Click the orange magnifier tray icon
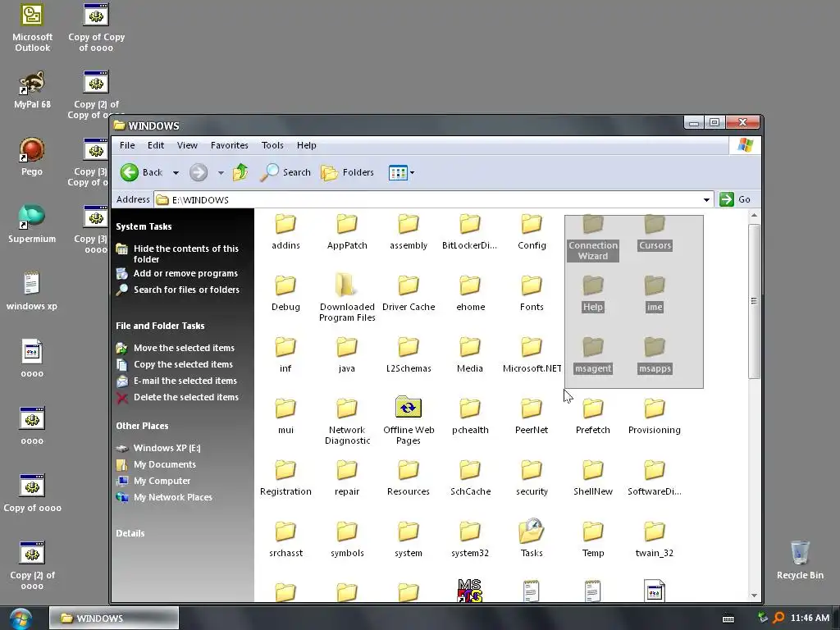840x630 pixels. pyautogui.click(x=778, y=619)
